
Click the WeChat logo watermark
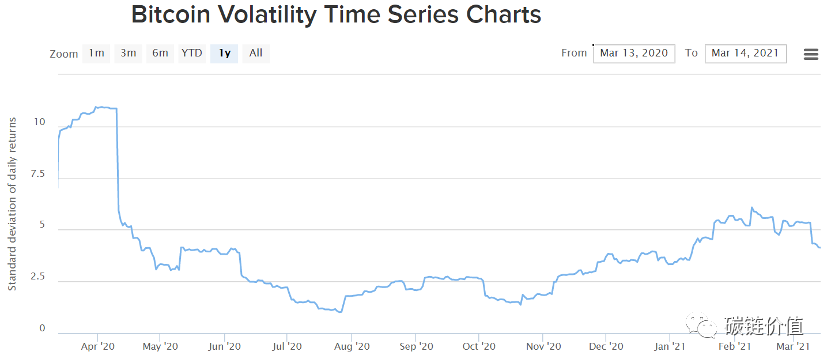pos(701,325)
